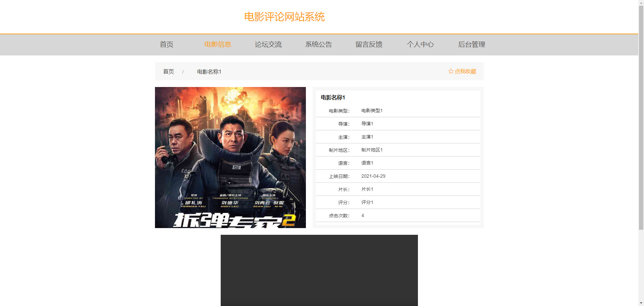Select the 主演1 value
Viewport: 644px width, 306px height.
tap(367, 137)
